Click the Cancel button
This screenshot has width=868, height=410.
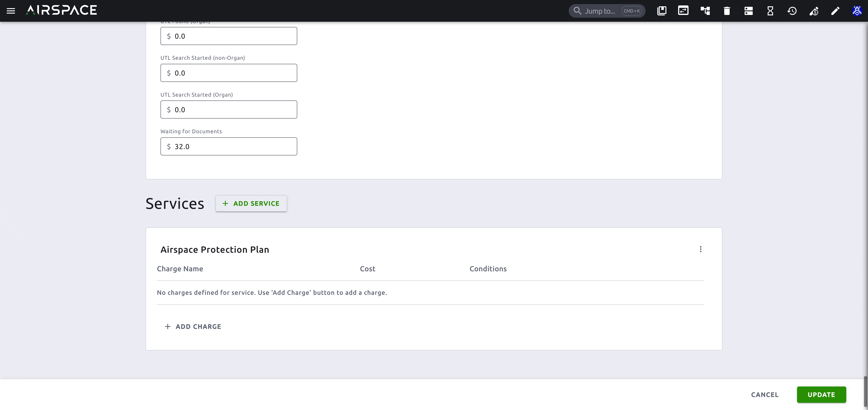coord(764,394)
